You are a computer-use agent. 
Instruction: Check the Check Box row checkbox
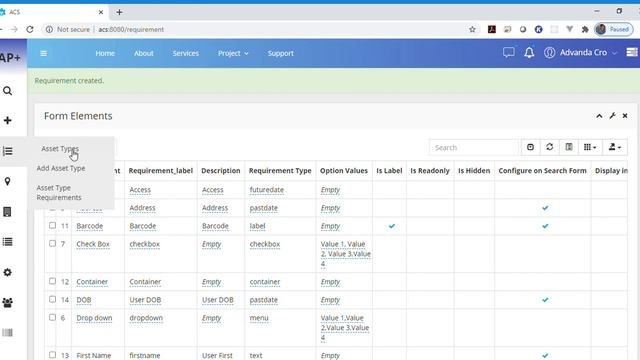tap(52, 243)
